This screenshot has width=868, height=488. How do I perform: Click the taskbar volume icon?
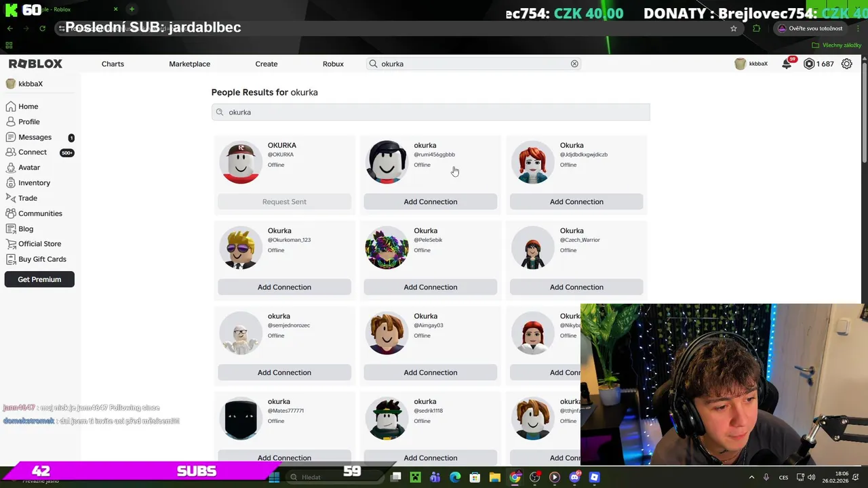pos(813,477)
